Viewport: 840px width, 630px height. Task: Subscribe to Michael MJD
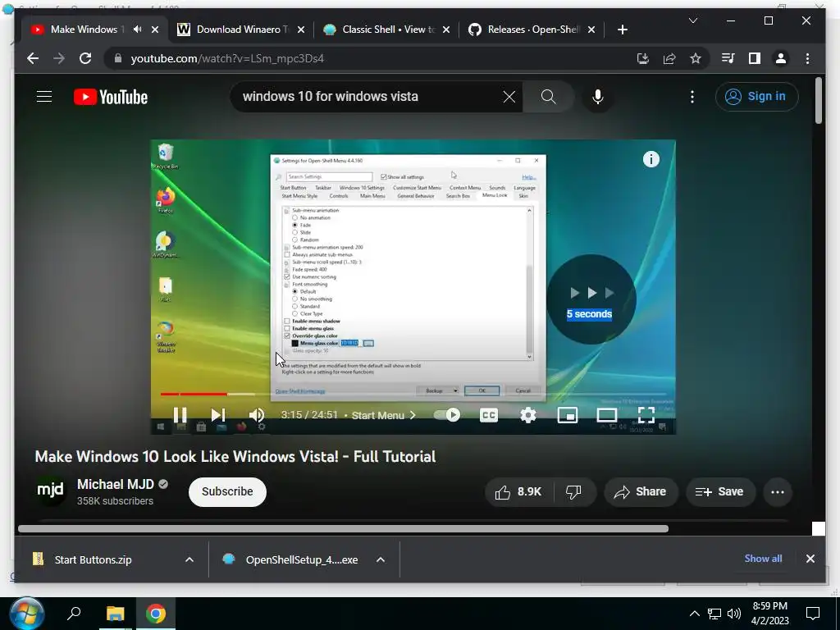[227, 492]
